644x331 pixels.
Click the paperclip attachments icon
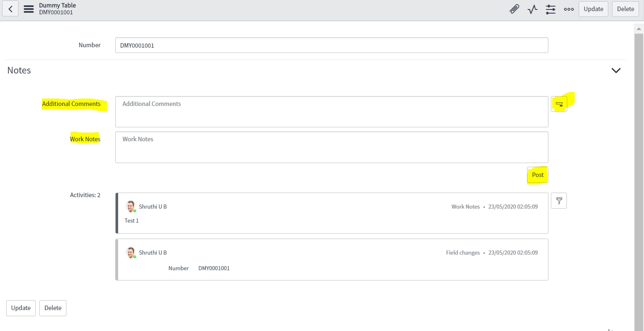point(514,9)
